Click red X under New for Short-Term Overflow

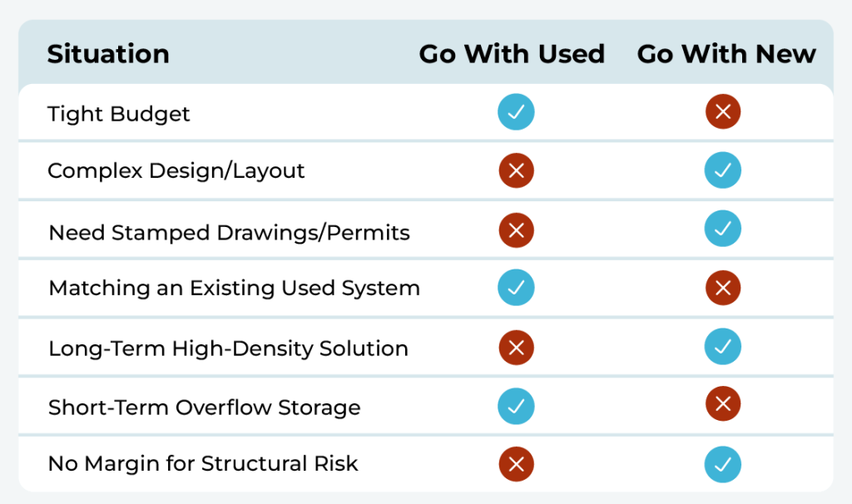[723, 406]
